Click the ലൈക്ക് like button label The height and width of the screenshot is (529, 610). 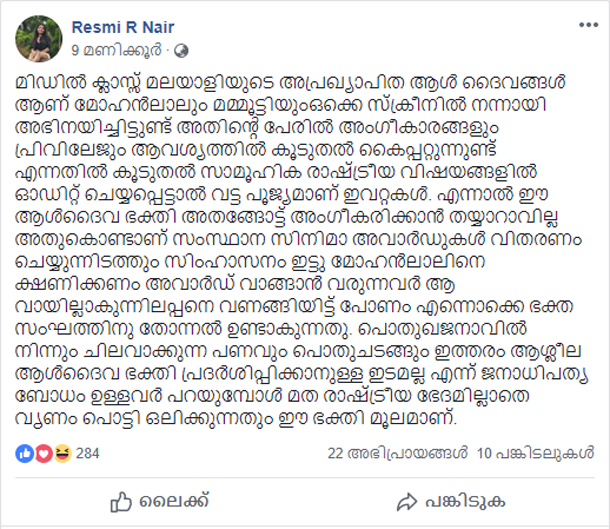coord(174,501)
